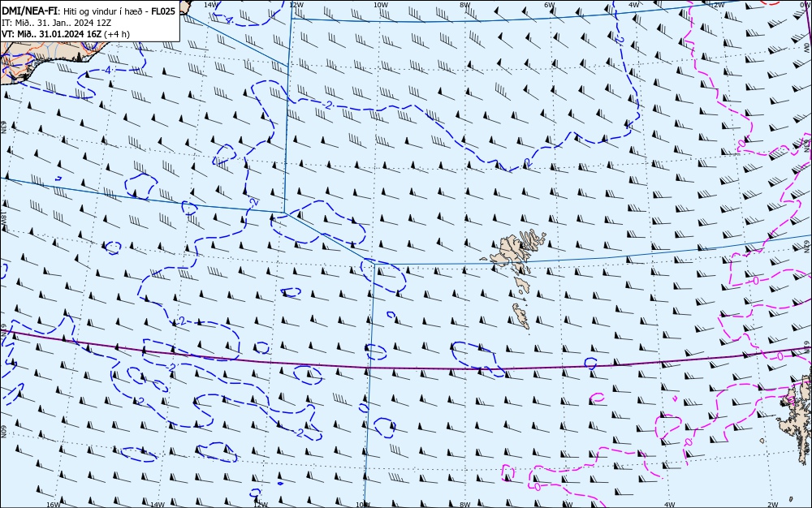
Task: Click the 16W longitude label on bottom edge
Action: pos(53,505)
